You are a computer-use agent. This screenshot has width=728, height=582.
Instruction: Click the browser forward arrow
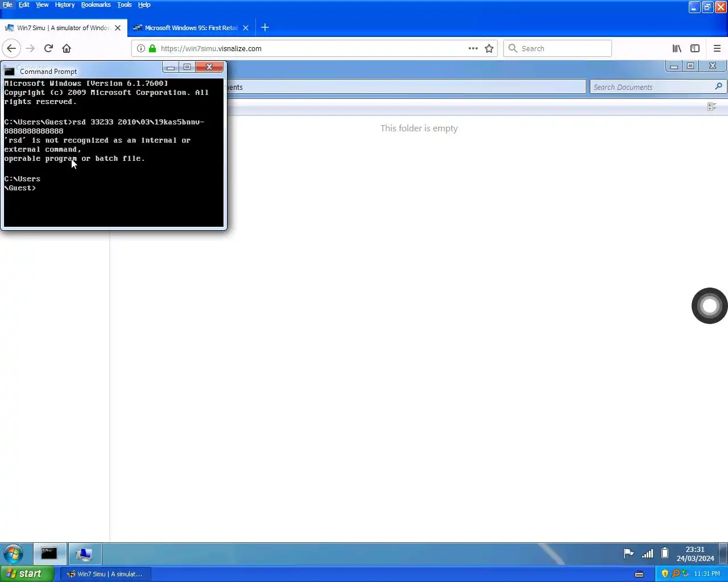(30, 48)
